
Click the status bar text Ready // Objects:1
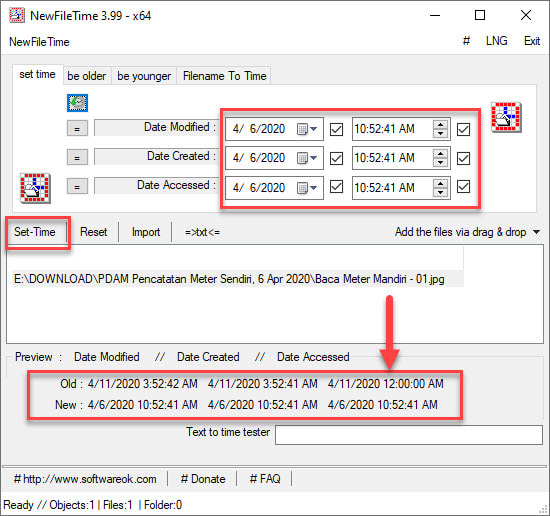(x=48, y=505)
